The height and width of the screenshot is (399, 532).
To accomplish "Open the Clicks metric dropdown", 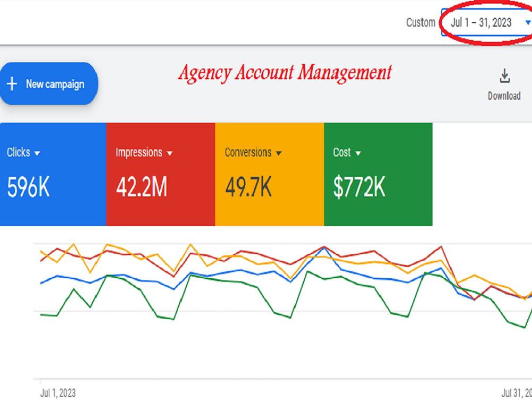I will [x=23, y=153].
